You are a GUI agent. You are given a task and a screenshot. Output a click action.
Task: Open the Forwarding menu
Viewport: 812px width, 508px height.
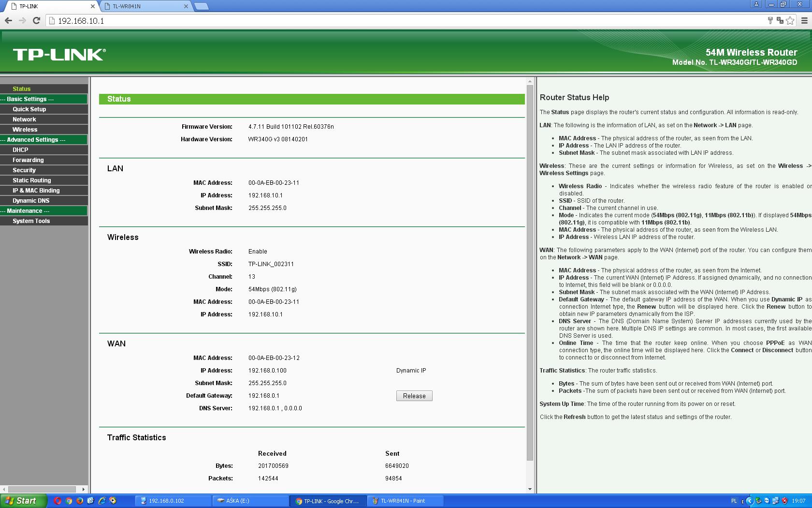43,160
